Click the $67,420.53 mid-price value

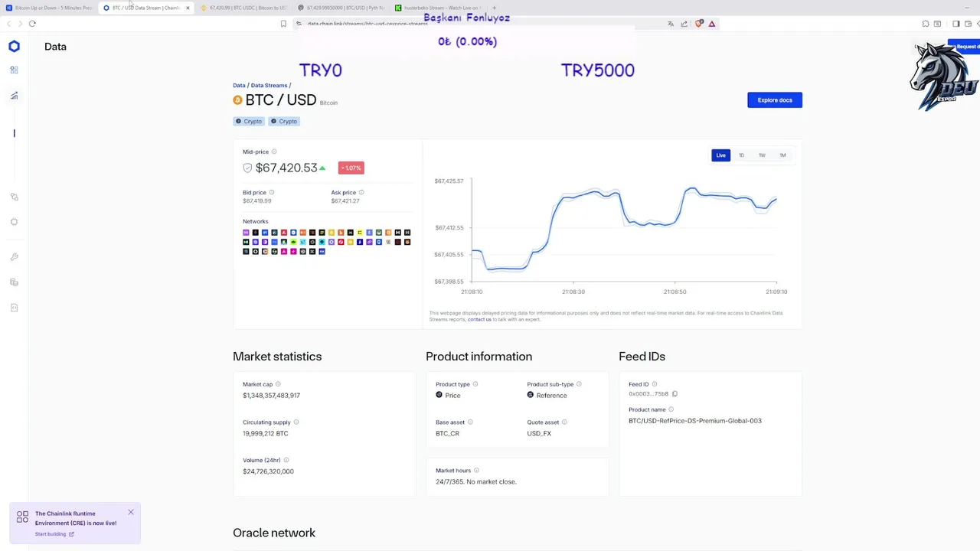286,168
